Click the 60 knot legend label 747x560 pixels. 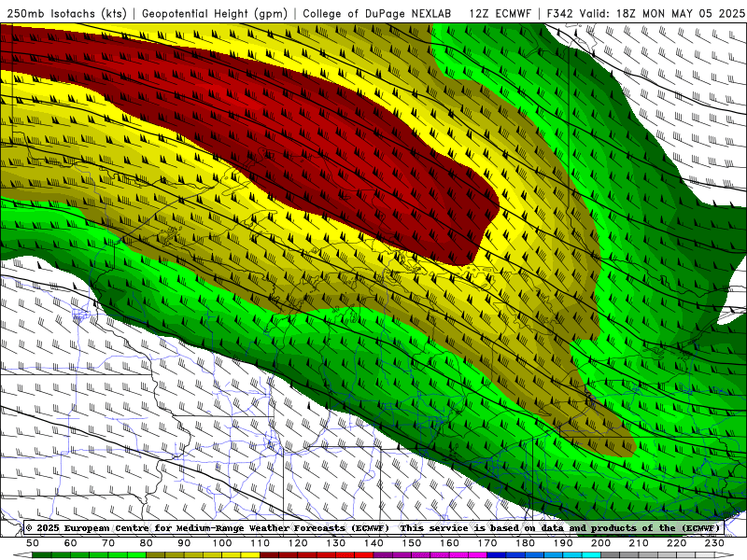(x=71, y=543)
